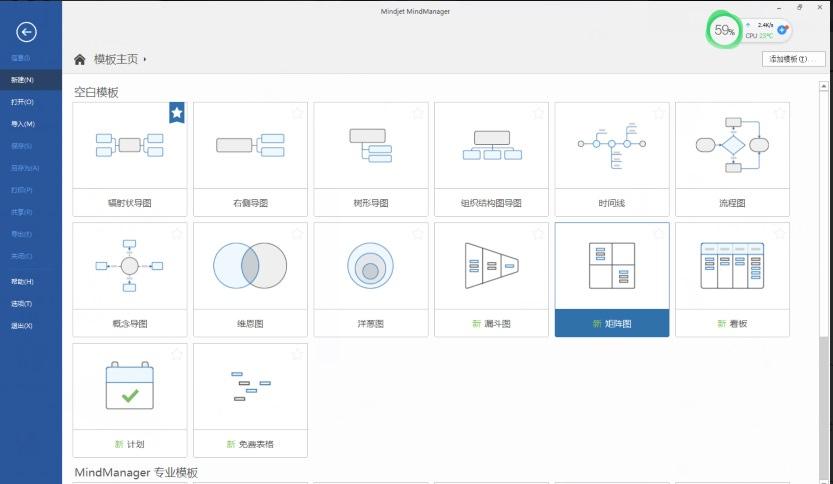Click the blue plus icon in CPU widget
This screenshot has height=484, width=833.
pyautogui.click(x=783, y=30)
